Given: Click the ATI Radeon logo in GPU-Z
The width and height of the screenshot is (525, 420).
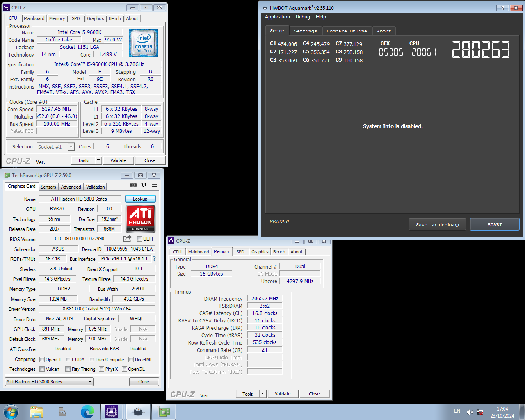Looking at the screenshot, I should tap(140, 219).
